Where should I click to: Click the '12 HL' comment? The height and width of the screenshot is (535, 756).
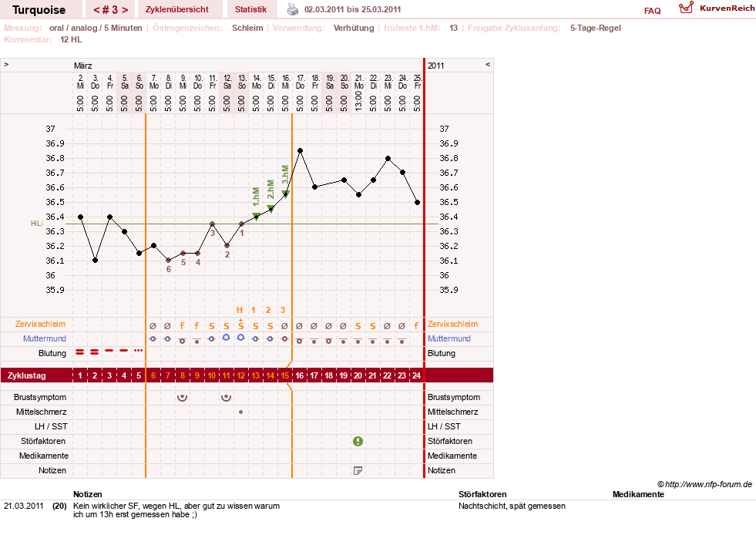tap(71, 39)
